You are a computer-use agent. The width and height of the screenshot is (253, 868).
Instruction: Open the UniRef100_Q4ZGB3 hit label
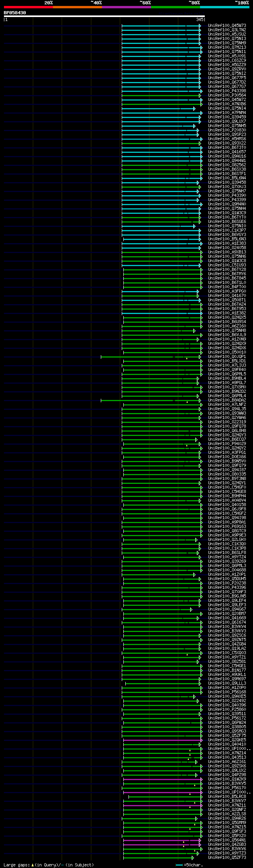tap(227, 845)
